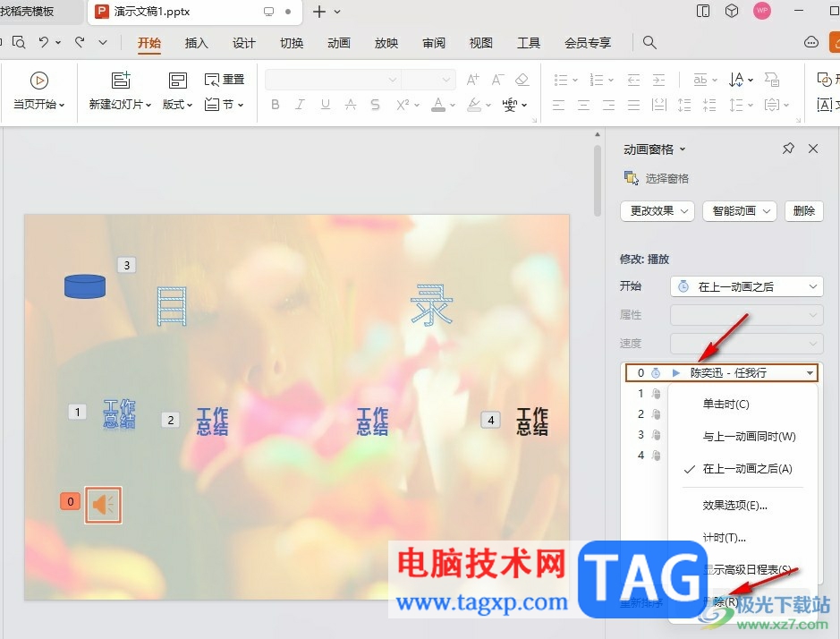Viewport: 840px width, 639px height.
Task: Align text left
Action: (x=559, y=105)
